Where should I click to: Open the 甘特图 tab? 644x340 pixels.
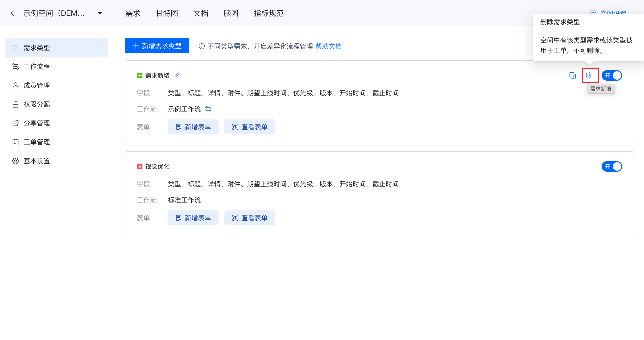point(167,13)
